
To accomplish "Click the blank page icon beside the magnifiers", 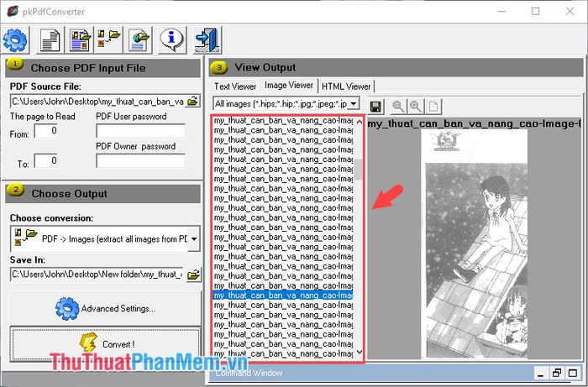I will 433,107.
